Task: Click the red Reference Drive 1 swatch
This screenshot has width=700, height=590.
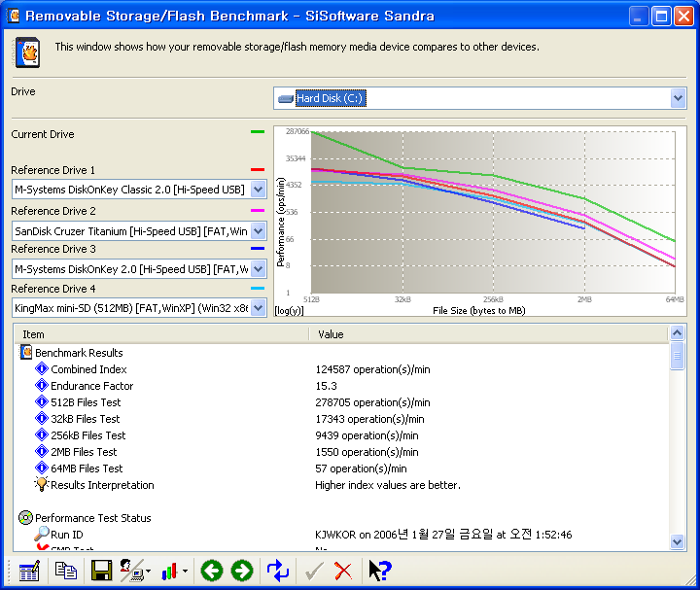Action: point(258,169)
